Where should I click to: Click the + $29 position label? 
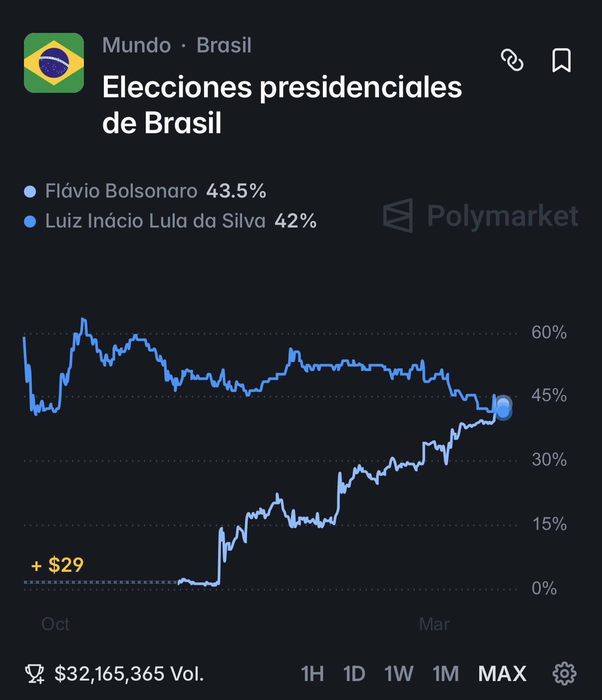[x=57, y=565]
